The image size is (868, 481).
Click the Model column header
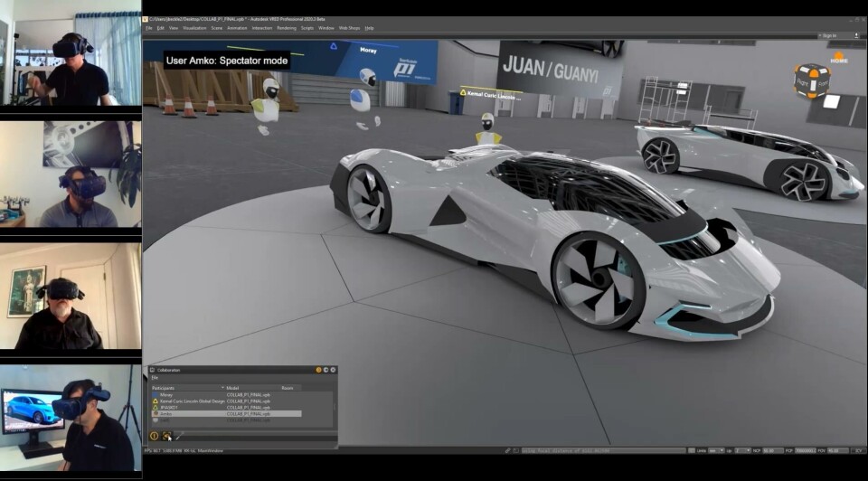(252, 388)
